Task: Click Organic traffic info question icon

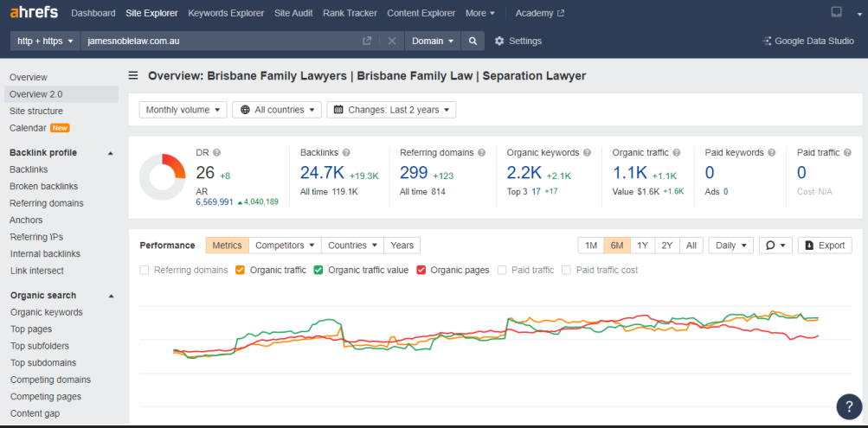Action: 677,153
